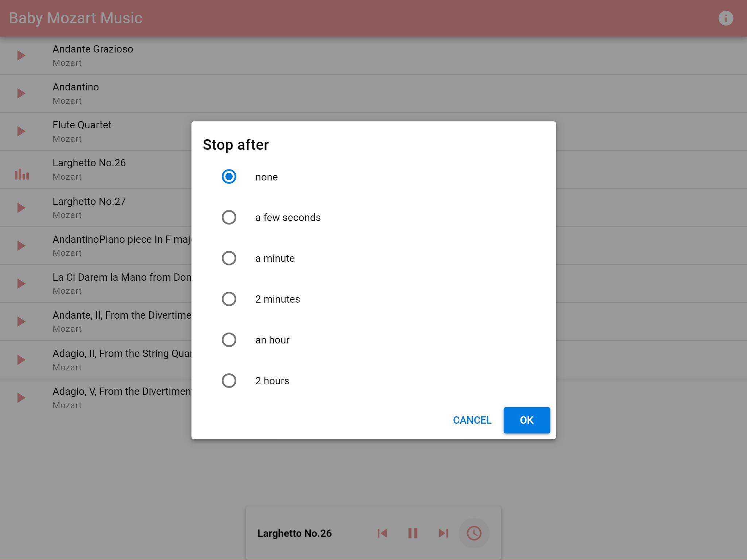This screenshot has width=747, height=560.
Task: Play Andante Grazioso track
Action: [21, 55]
